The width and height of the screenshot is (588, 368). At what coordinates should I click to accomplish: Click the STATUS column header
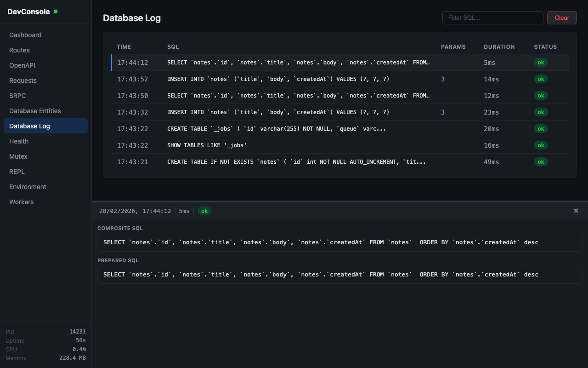pos(545,47)
